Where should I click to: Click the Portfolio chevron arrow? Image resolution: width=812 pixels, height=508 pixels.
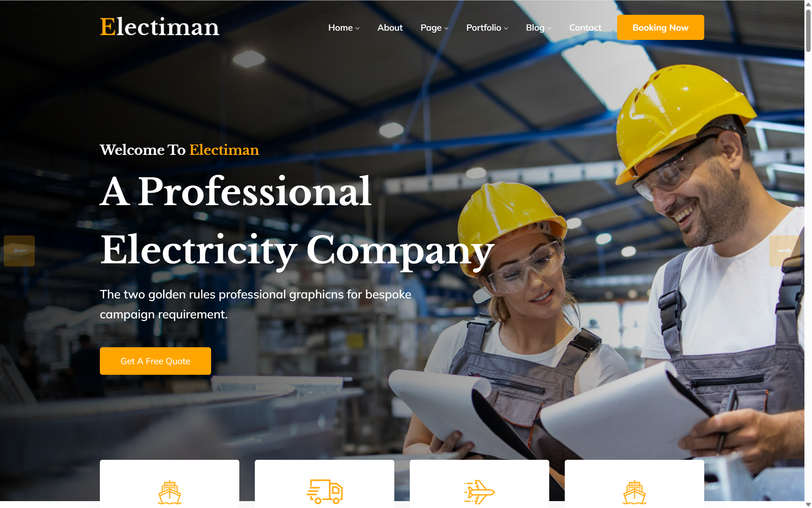[506, 28]
